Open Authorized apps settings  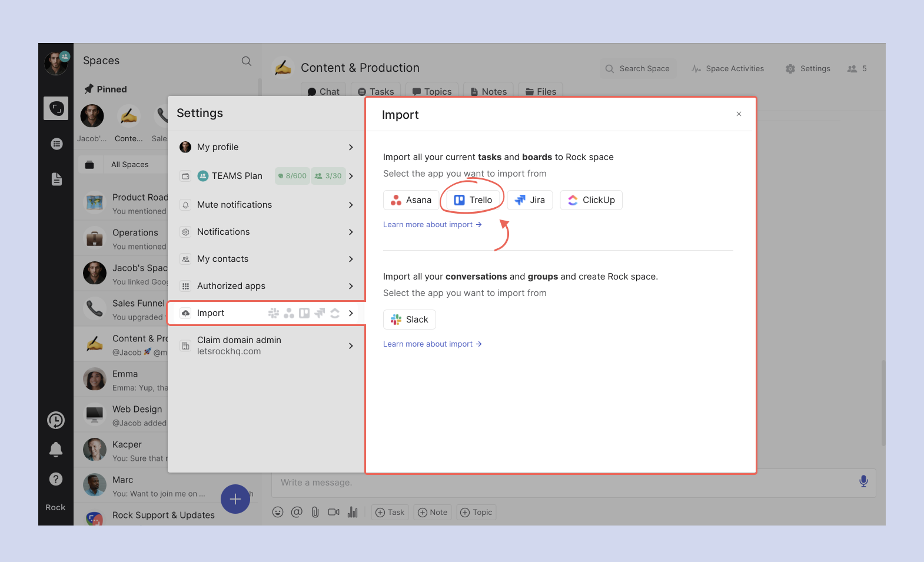tap(266, 286)
